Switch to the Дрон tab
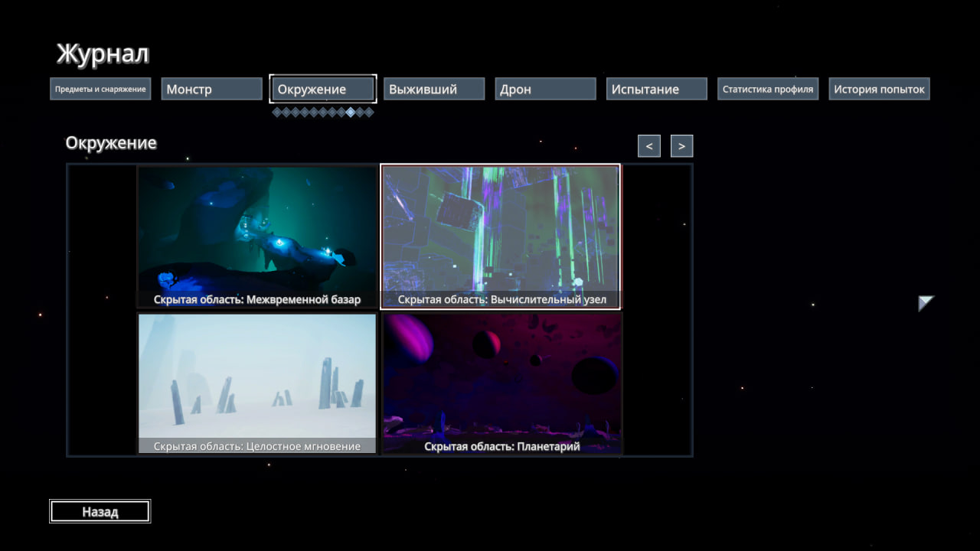The image size is (980, 551). click(x=545, y=89)
